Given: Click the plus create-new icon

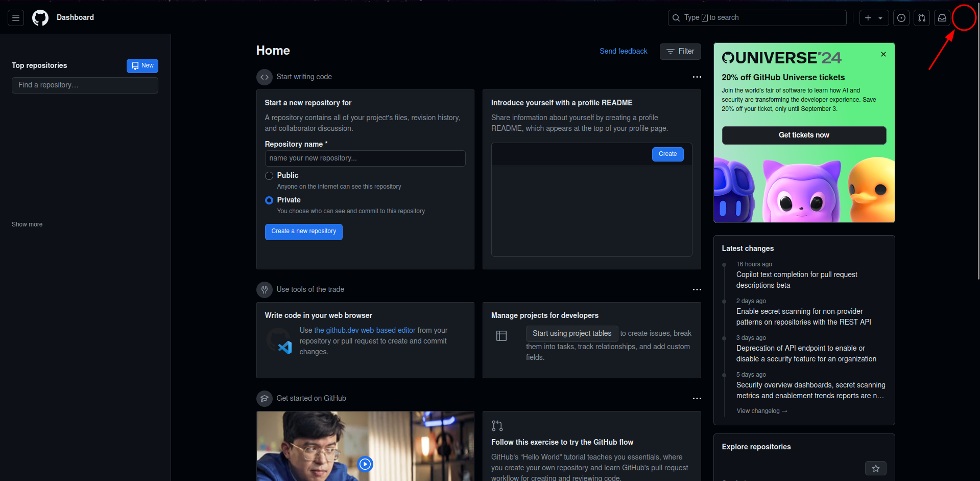Looking at the screenshot, I should click(x=868, y=18).
